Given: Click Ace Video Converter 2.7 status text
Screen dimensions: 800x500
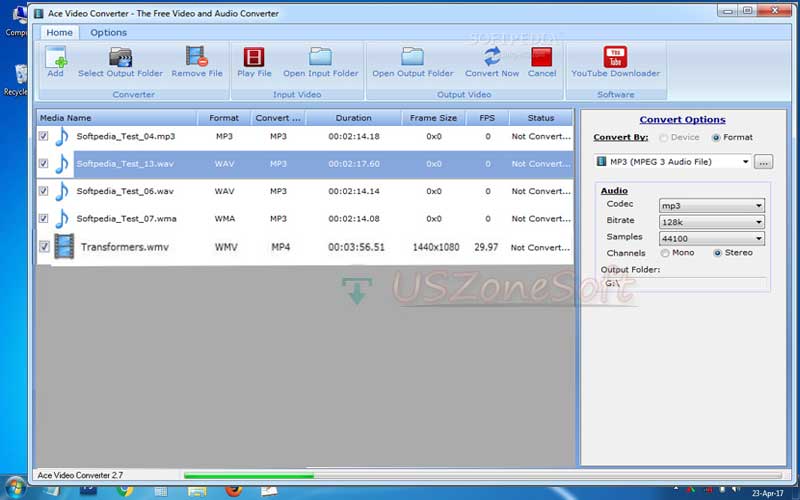Looking at the screenshot, I should pos(80,475).
